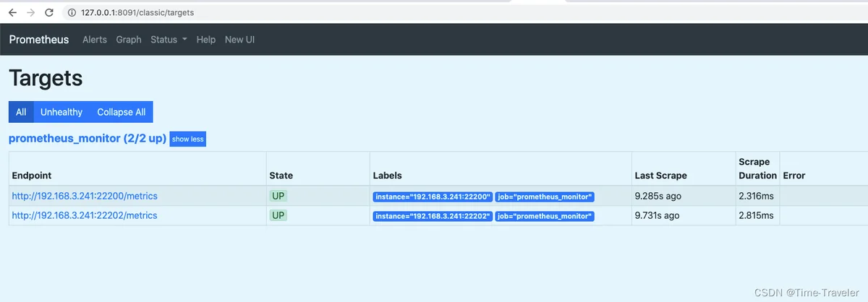Click the instance="192.168.3.241:22200" label badge
Screen dimensions: 868x302
tap(433, 197)
